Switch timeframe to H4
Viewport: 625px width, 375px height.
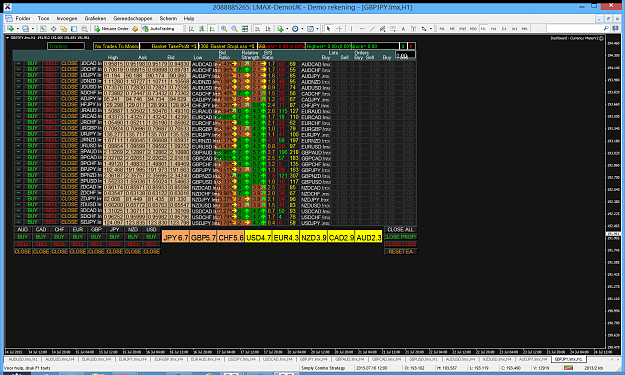click(x=493, y=29)
